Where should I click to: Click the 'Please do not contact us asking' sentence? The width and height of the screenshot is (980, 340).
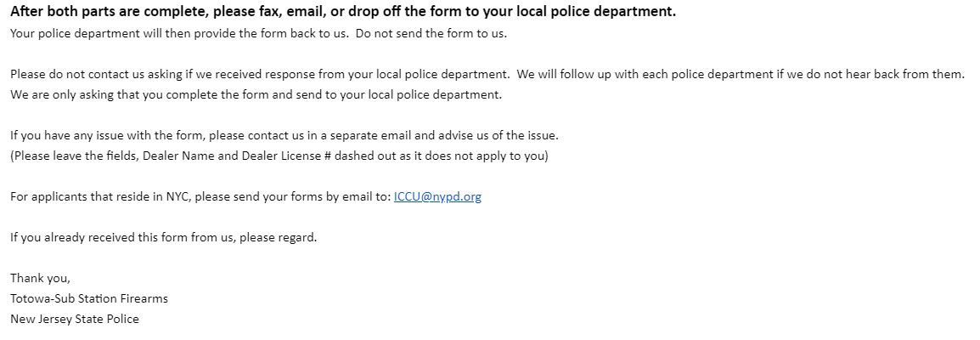(260, 75)
